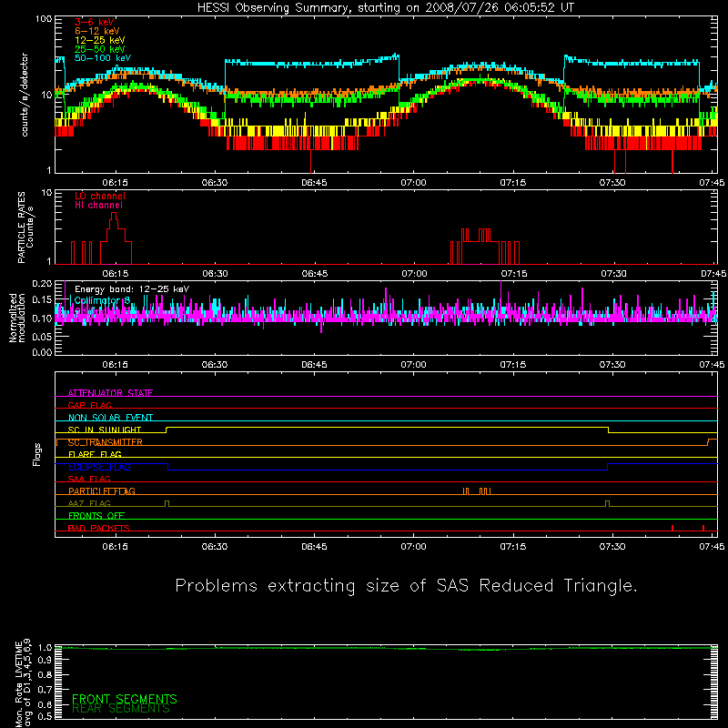Click the BAD_PACKETS flag label

[99, 528]
